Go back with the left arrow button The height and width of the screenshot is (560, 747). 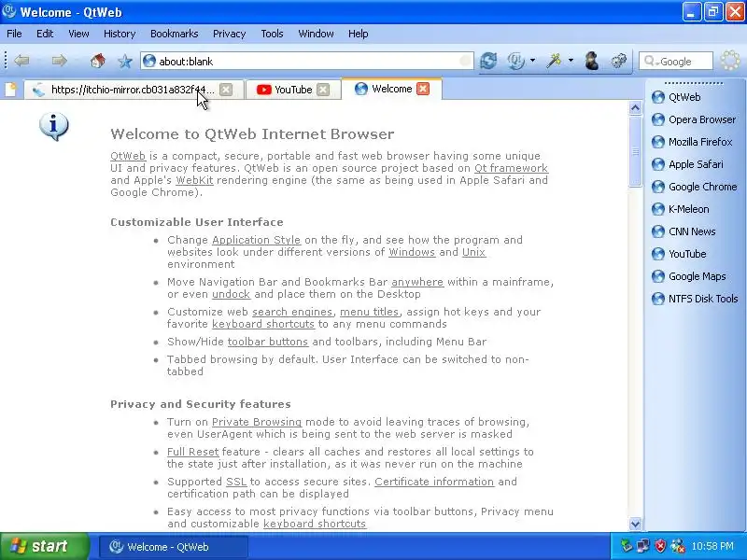(21, 61)
